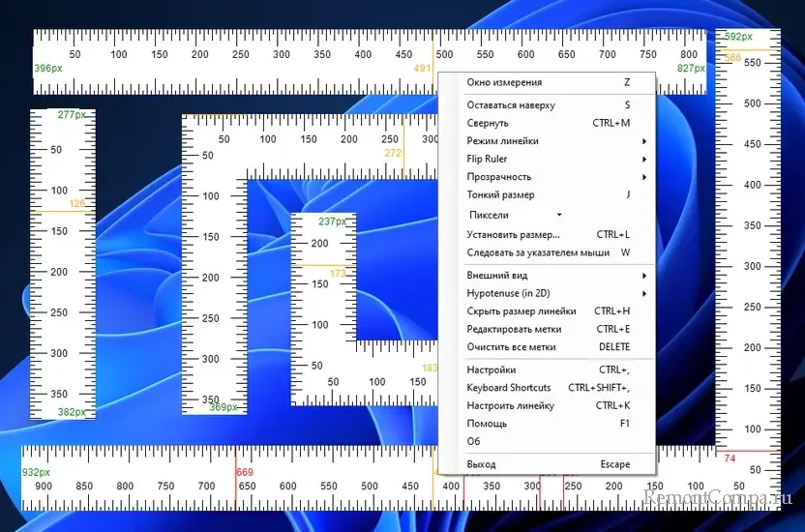Open "Помощь" from the menu

(x=548, y=424)
